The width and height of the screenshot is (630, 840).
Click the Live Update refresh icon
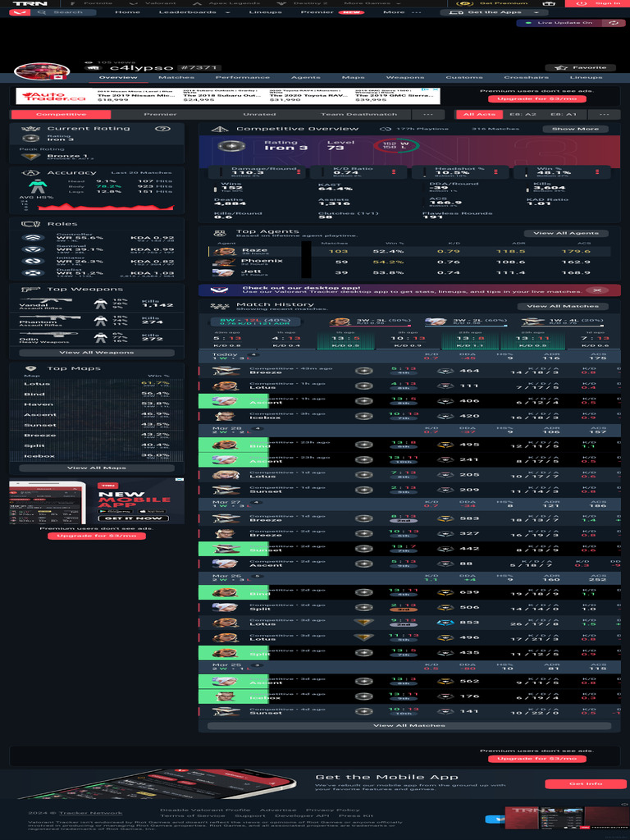point(614,23)
